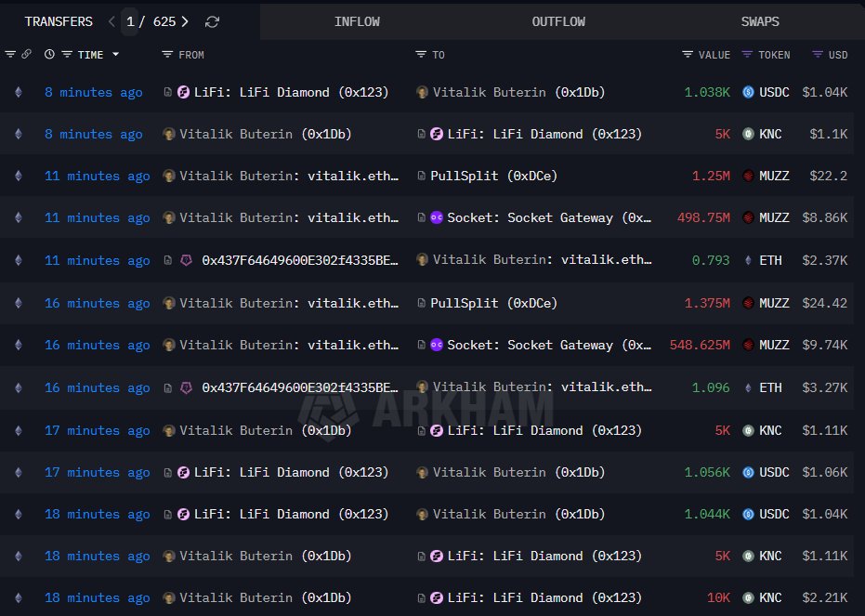Screen dimensions: 865x616
Task: Open LiFi Diamond recipient in 17-minute KNC row
Action: click(x=544, y=430)
